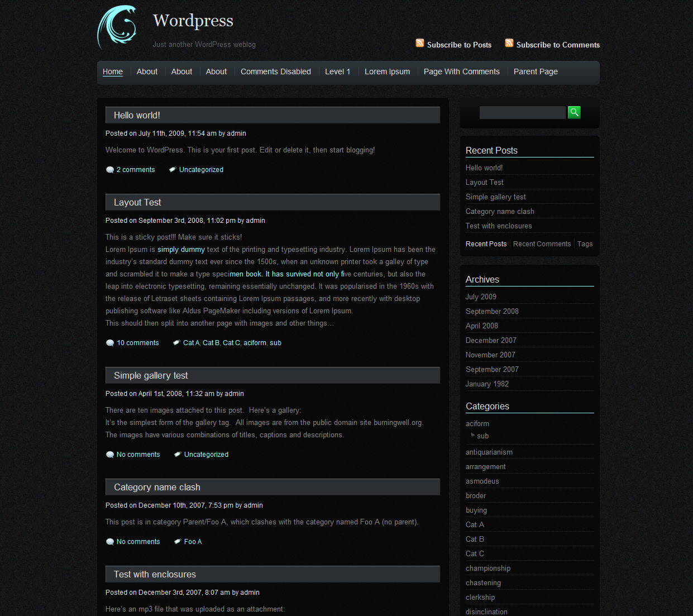Select the Cat B category in the sidebar

click(475, 539)
